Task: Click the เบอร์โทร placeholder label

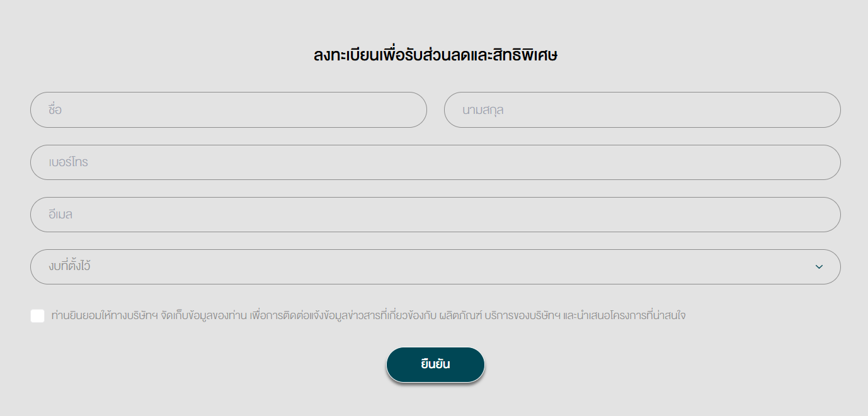Action: (x=68, y=162)
